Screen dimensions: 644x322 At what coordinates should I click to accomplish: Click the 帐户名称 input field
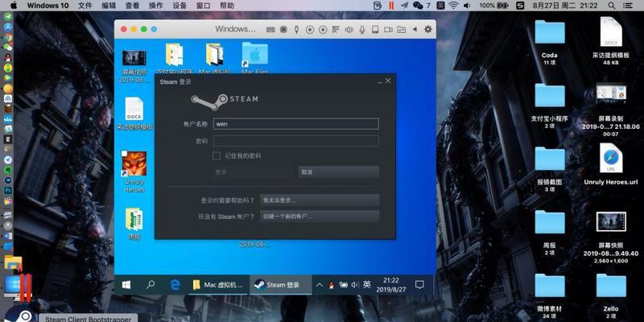295,124
